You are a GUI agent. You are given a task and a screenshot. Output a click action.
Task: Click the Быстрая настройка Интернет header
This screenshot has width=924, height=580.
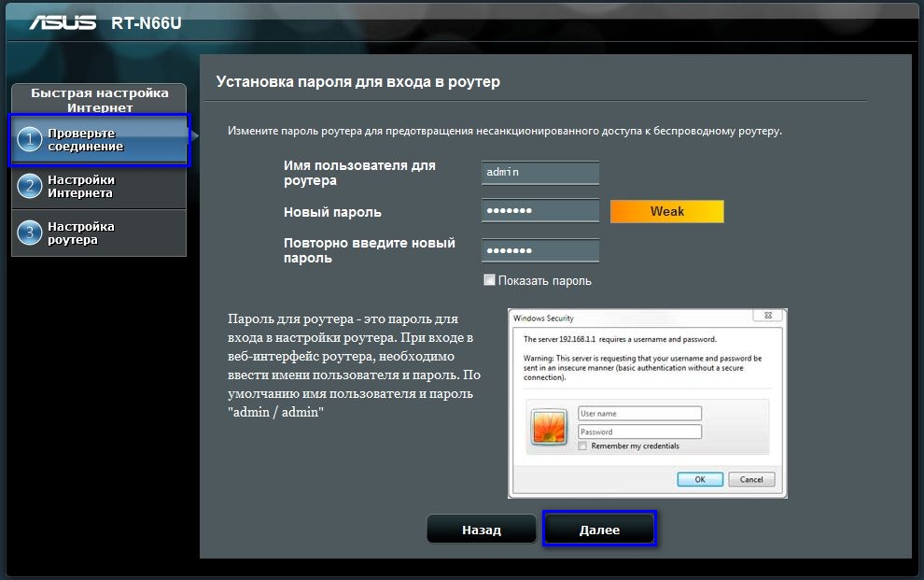coord(100,100)
